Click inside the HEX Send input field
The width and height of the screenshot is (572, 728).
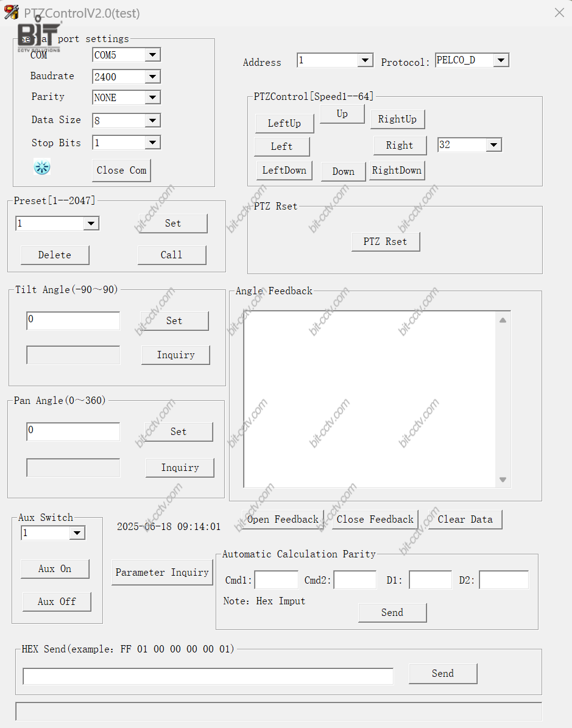[208, 676]
